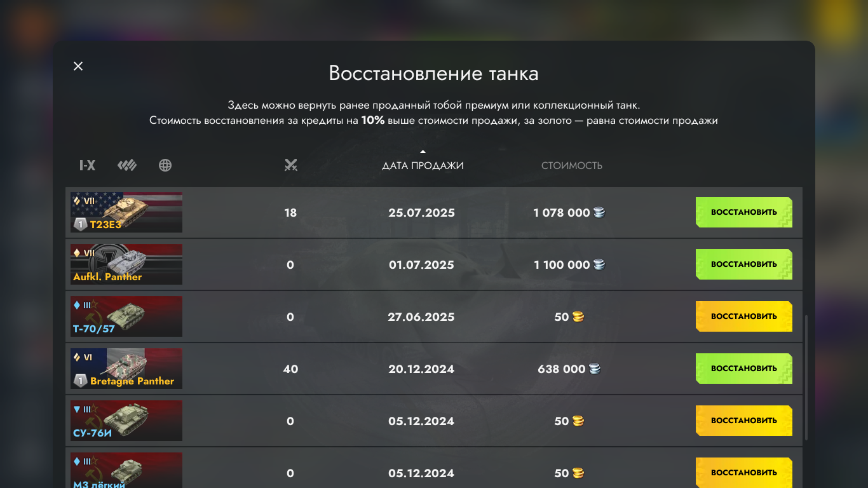Click the silver credits icon for T23E3
This screenshot has width=868, height=488.
click(599, 213)
